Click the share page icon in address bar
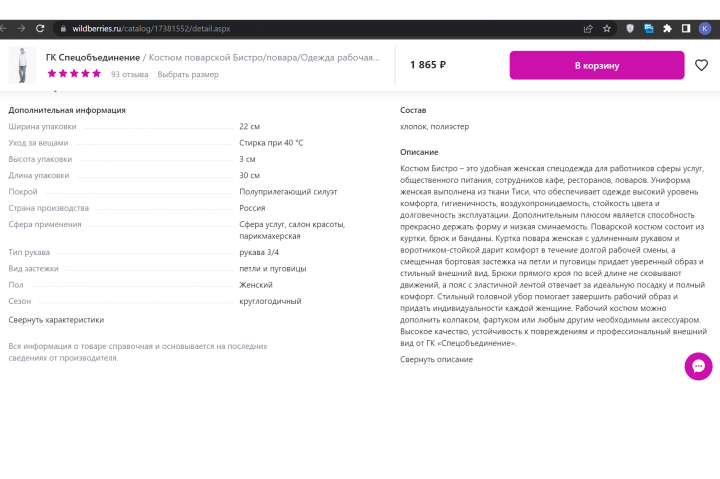Viewport: 720px width, 479px height. (588, 28)
